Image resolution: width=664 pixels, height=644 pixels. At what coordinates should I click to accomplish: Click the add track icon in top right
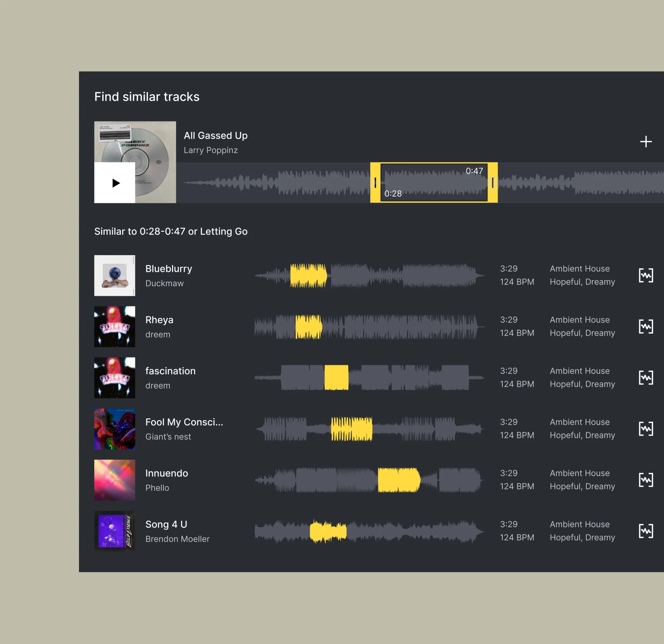(x=646, y=141)
